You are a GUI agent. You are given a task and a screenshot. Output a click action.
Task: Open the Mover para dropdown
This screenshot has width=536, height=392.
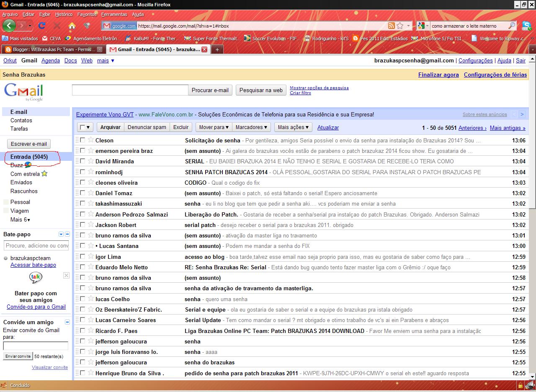214,127
